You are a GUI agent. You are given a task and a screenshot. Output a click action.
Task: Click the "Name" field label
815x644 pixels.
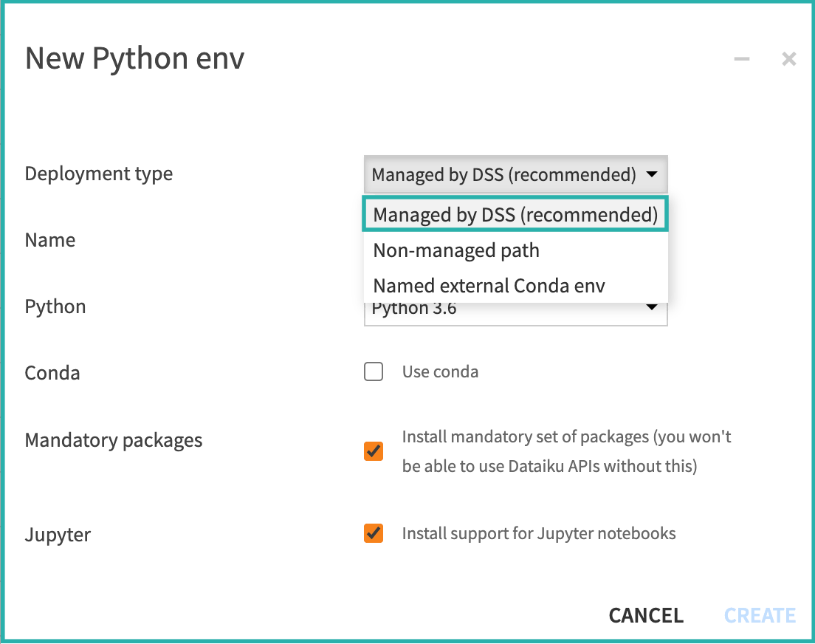[50, 240]
